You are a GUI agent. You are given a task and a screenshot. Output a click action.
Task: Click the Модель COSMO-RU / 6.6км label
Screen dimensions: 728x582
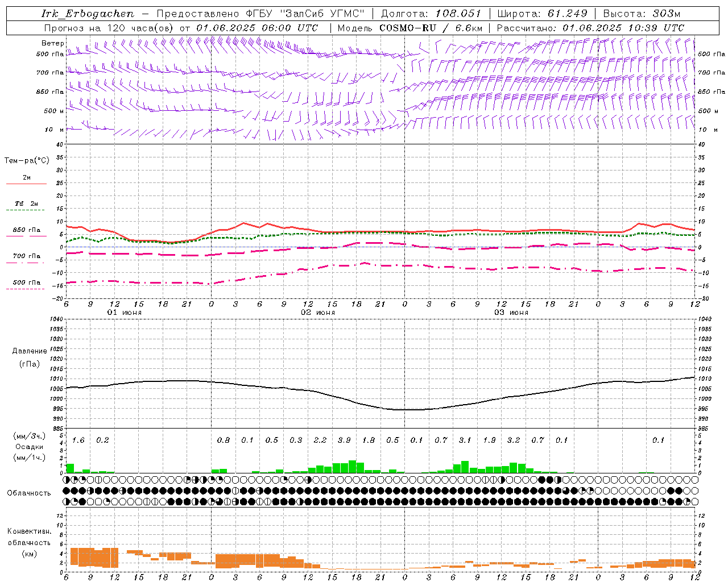tap(410, 28)
